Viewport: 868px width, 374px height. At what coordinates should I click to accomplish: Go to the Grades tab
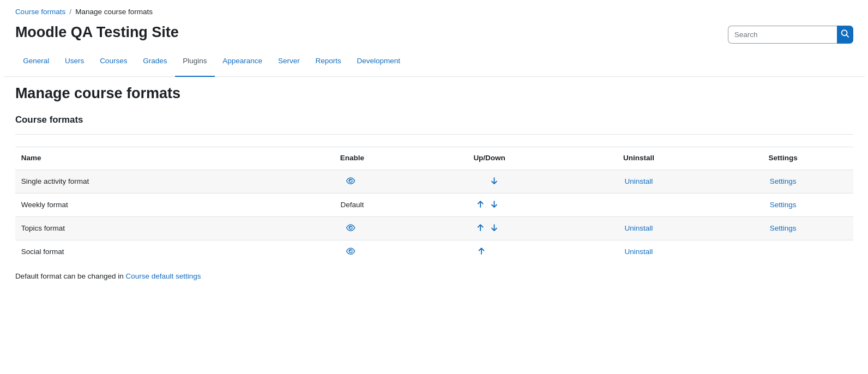(155, 61)
